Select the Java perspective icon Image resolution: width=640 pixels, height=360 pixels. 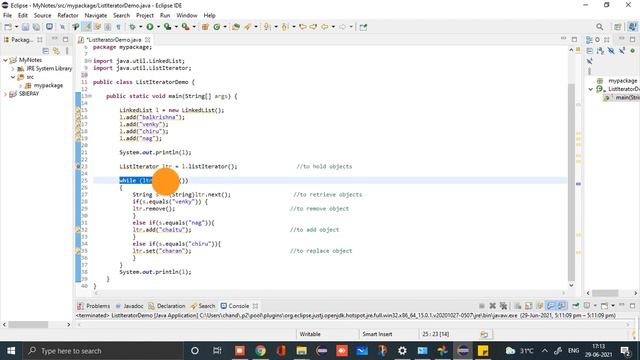coord(632,27)
